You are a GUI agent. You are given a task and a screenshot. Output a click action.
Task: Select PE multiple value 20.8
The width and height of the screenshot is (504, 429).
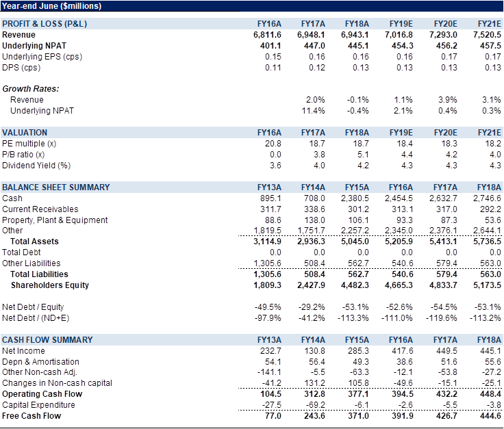click(x=273, y=144)
